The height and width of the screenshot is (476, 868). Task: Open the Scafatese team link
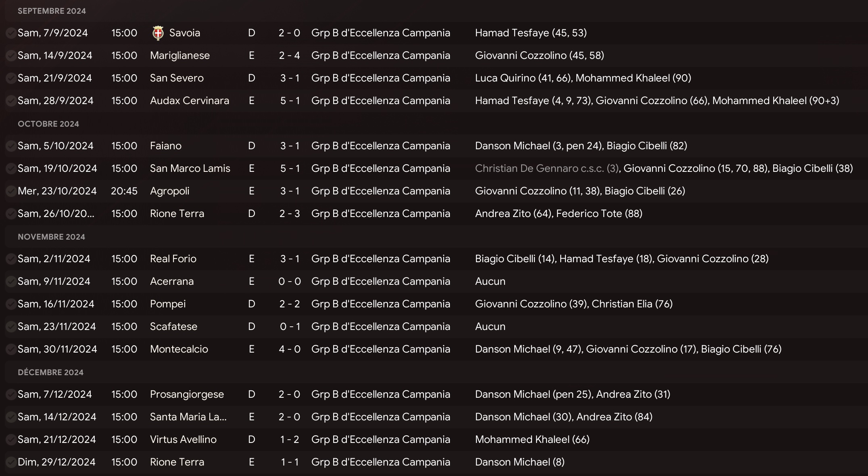pos(173,327)
